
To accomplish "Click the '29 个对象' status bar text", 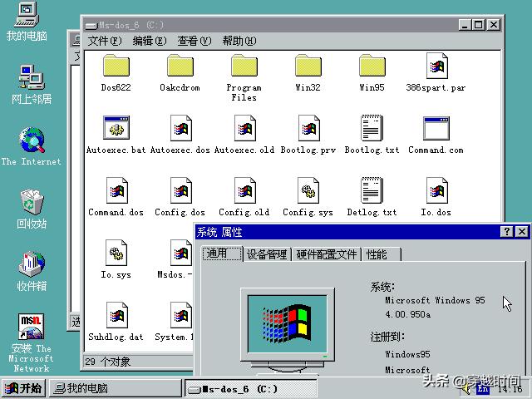I will 107,362.
